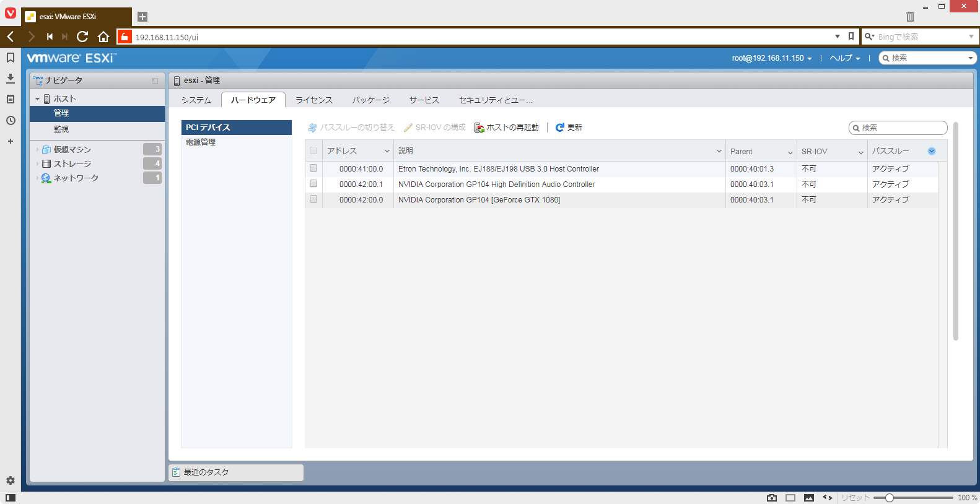Click the パススルーの切り替え button
The height and width of the screenshot is (504, 980).
[x=351, y=128]
